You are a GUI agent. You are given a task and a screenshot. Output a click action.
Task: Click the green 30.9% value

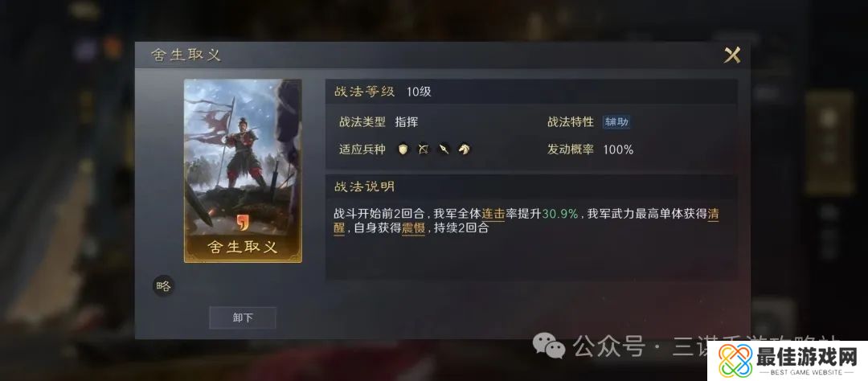[560, 215]
